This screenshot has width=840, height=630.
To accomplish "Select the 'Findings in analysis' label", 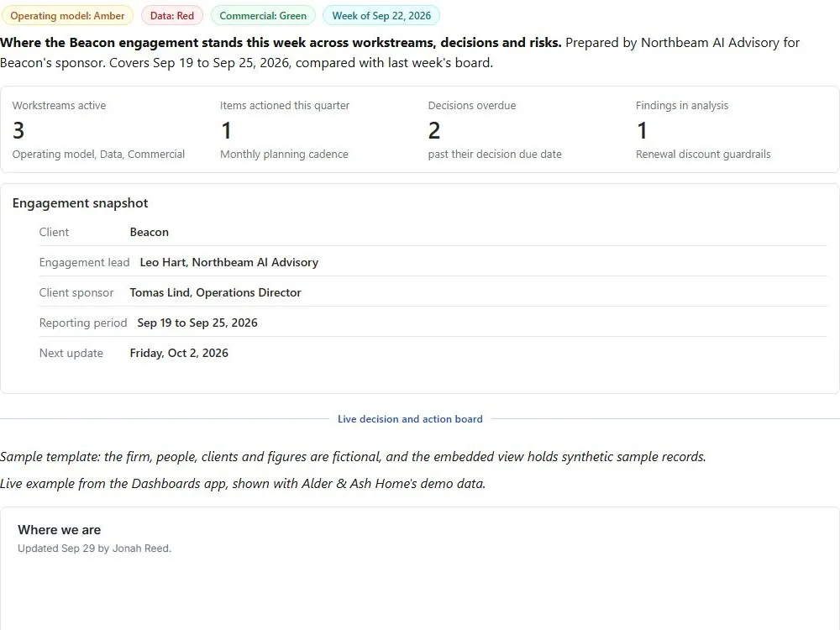I will [x=682, y=106].
